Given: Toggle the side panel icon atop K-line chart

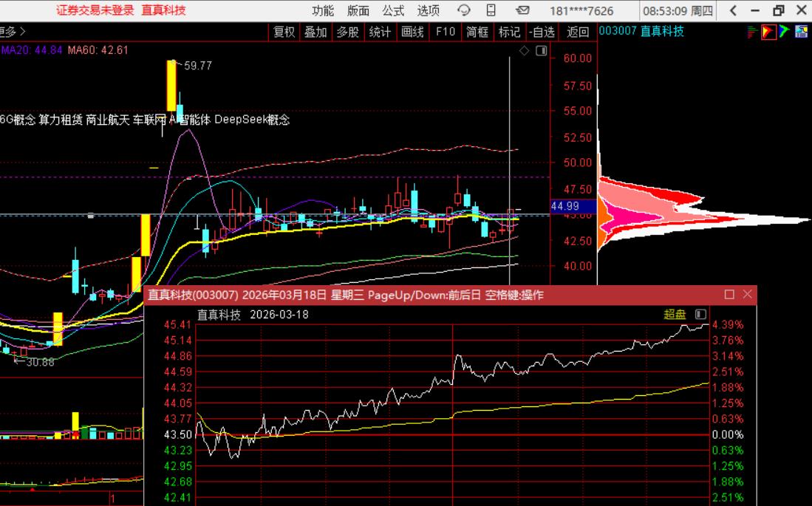Looking at the screenshot, I should click(x=541, y=51).
